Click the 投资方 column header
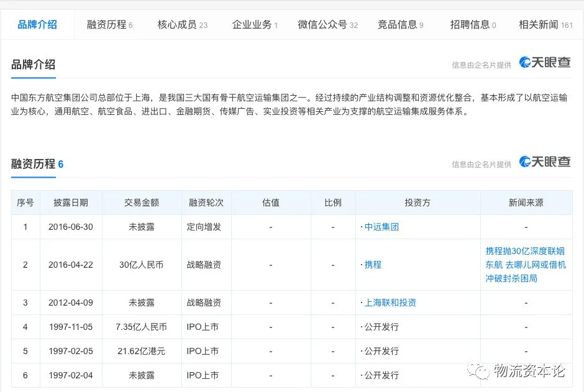The width and height of the screenshot is (584, 392). 417,203
